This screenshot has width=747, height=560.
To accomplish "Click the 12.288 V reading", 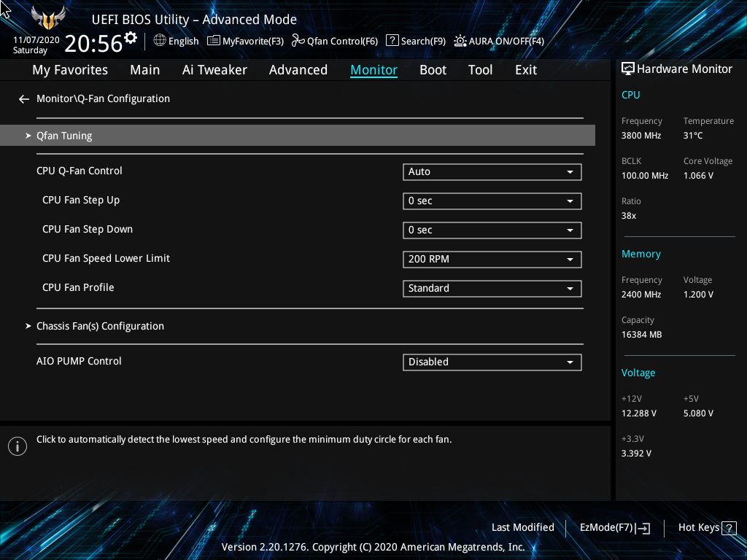I will [x=639, y=413].
